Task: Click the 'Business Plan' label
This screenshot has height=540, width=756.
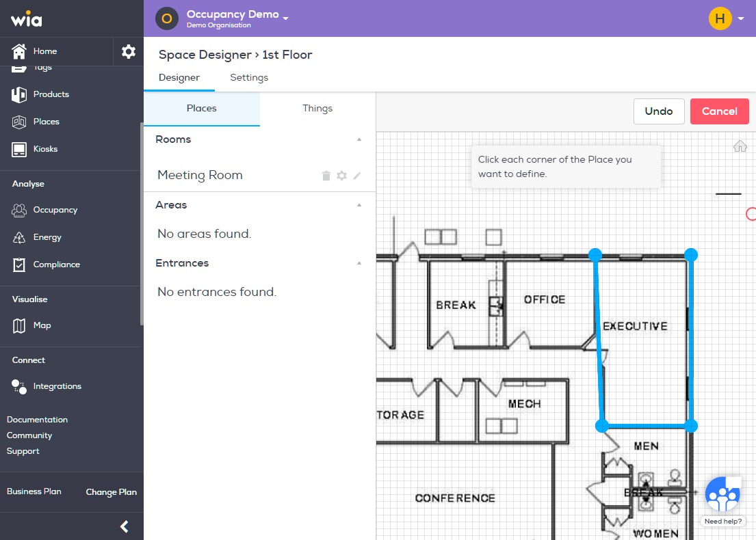Action: [x=34, y=491]
